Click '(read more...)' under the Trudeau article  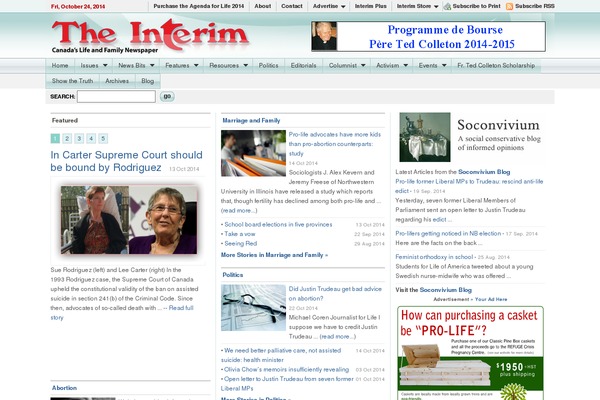pyautogui.click(x=338, y=337)
